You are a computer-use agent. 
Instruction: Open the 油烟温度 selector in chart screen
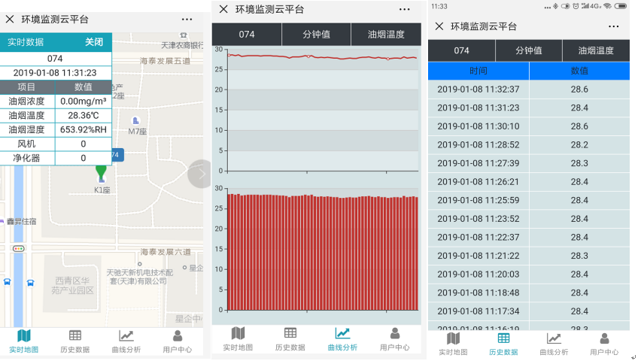386,35
